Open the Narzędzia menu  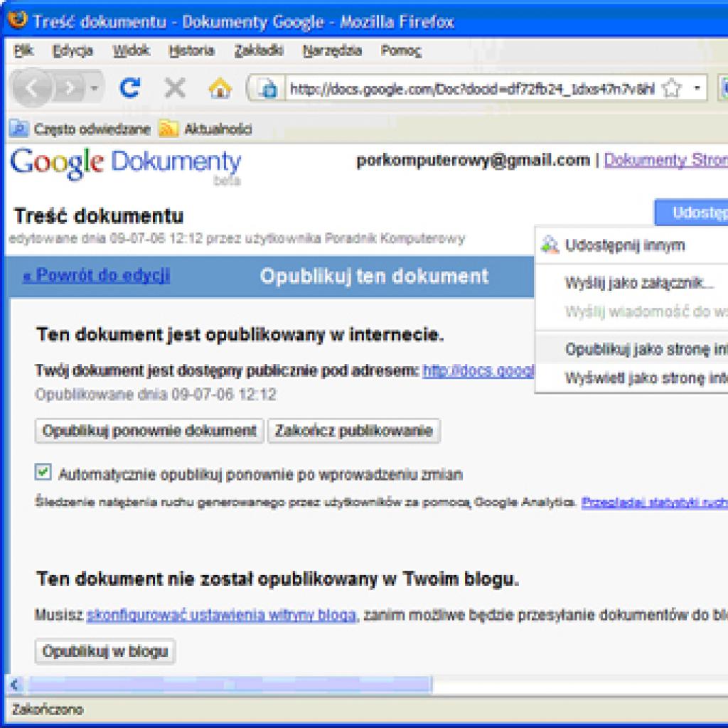[332, 50]
